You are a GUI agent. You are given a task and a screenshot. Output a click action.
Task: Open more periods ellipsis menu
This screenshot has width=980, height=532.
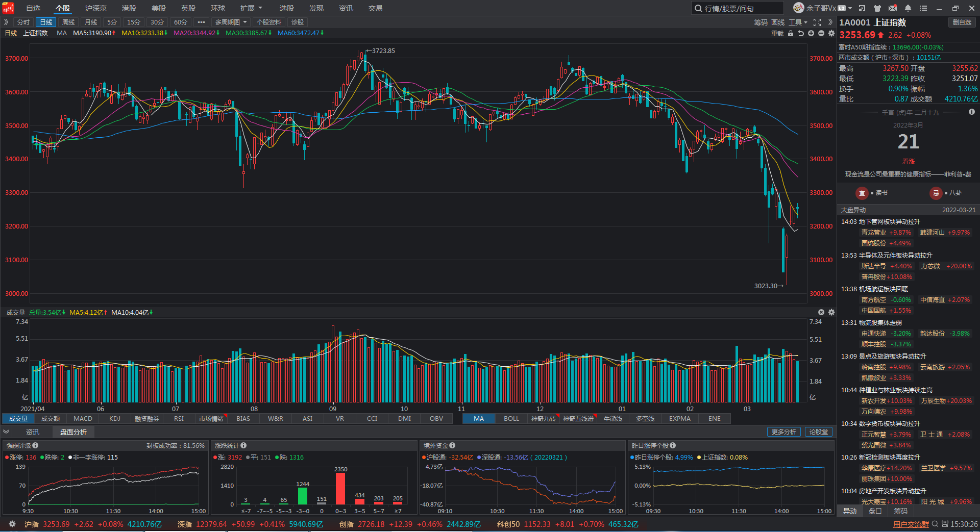pos(201,22)
